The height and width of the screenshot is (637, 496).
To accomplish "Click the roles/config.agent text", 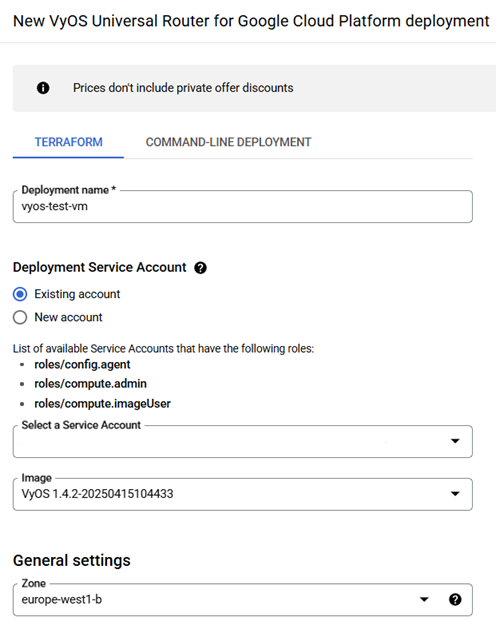I will 82,364.
